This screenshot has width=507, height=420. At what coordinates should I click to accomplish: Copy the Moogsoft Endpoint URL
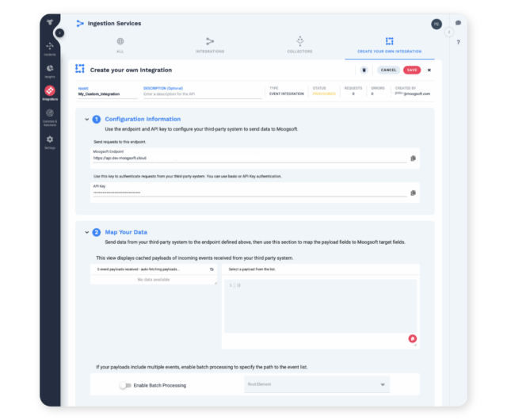coord(413,158)
